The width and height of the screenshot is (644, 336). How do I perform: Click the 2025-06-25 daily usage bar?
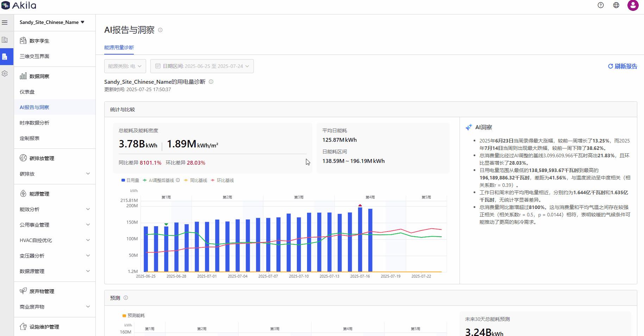146,249
